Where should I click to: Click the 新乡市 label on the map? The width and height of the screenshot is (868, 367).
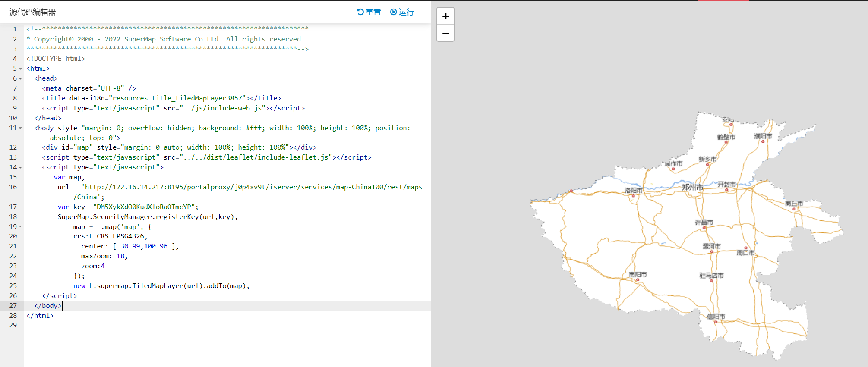click(707, 159)
